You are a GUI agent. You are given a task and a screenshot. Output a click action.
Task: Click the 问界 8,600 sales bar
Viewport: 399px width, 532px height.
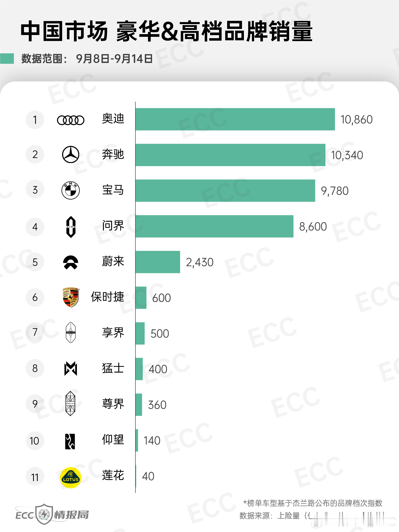pos(214,226)
